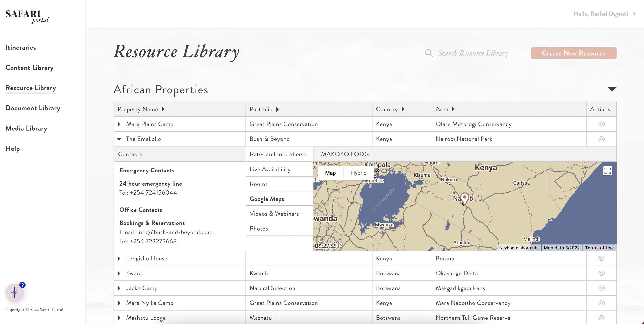Toggle visibility eye for Kwara

[601, 273]
